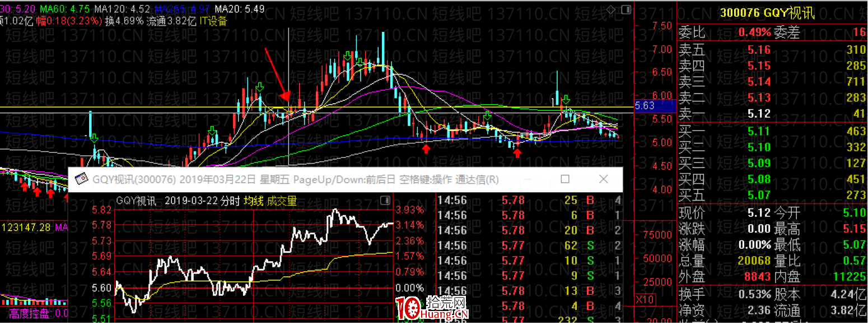Click the 3.93% axis label in the popup
Screen dimensions: 868x325
(410, 210)
